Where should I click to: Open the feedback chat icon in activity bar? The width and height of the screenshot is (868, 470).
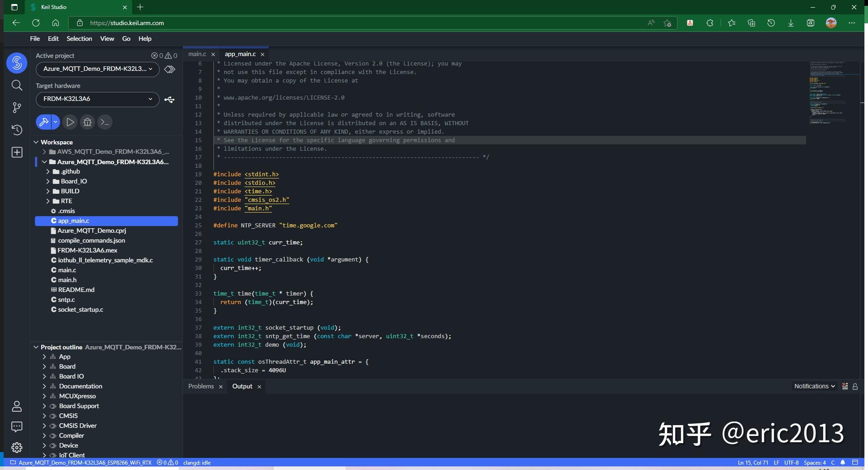(17, 427)
